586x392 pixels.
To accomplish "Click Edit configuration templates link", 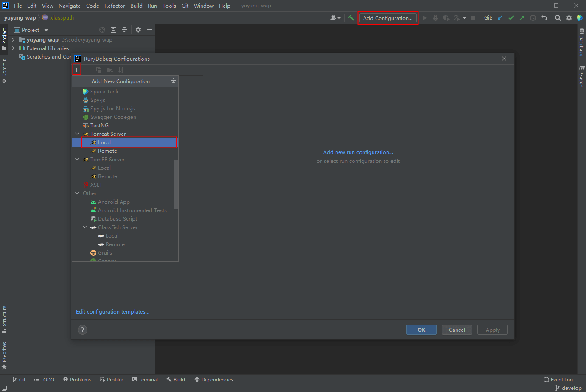I will [x=112, y=312].
